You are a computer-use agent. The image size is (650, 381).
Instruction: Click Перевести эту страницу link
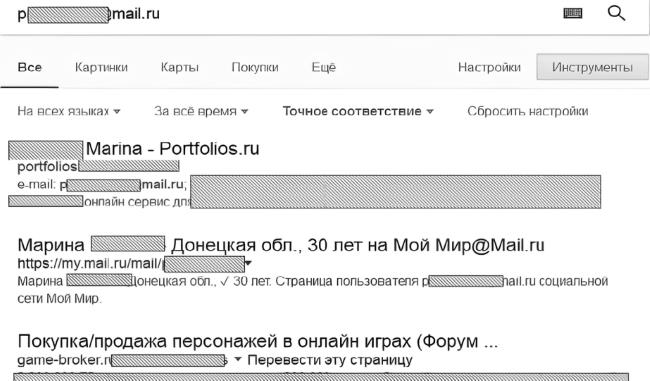(x=330, y=360)
